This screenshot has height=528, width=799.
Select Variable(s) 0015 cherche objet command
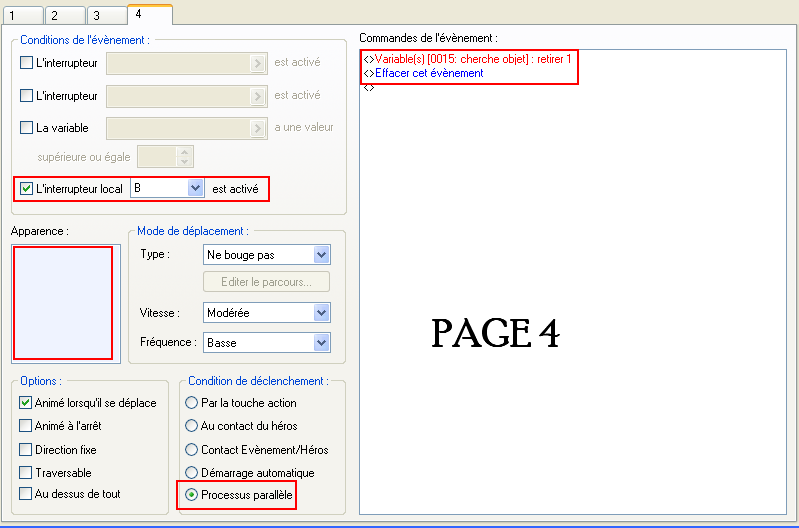468,59
